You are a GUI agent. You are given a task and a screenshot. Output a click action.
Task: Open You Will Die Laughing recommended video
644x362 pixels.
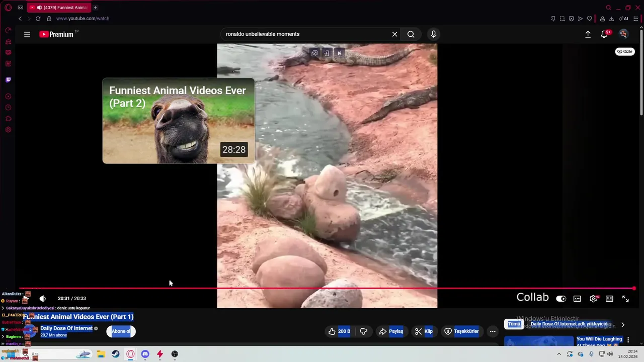[x=599, y=341]
